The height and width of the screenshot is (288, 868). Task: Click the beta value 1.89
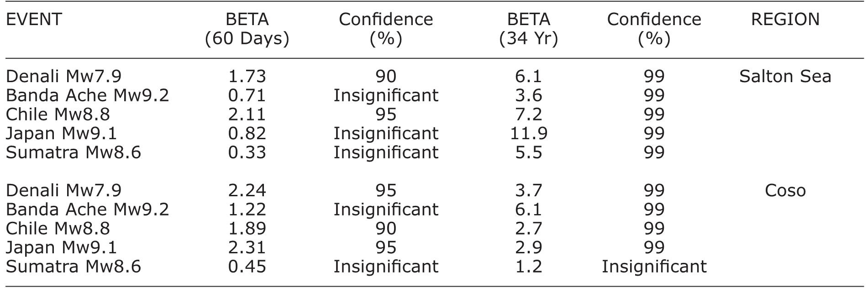pos(247,228)
